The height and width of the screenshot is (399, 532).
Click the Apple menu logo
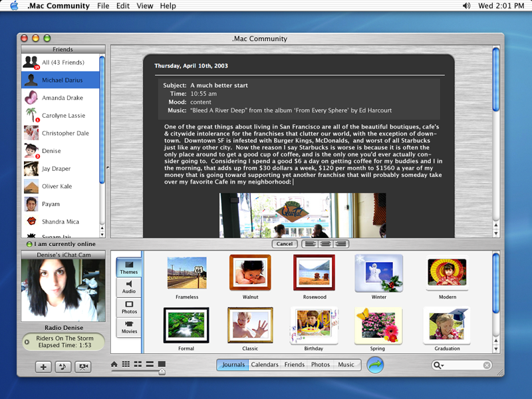(14, 6)
